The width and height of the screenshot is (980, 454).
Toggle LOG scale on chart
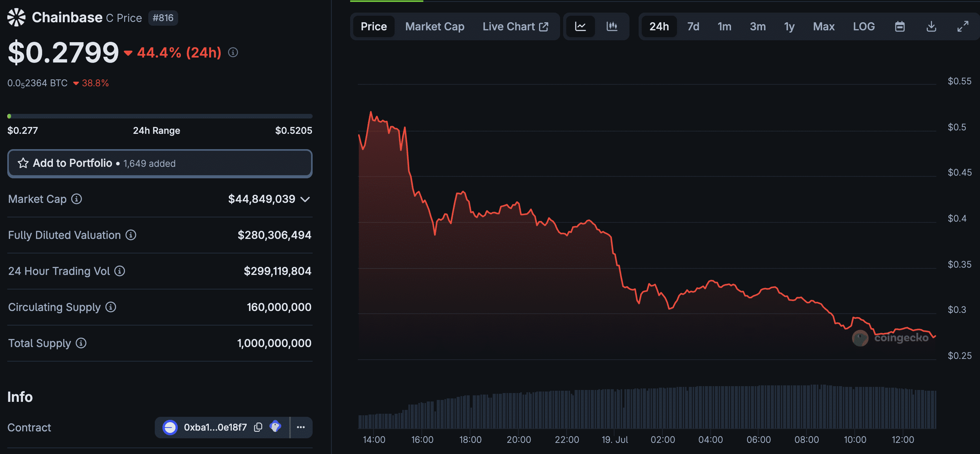pos(864,26)
